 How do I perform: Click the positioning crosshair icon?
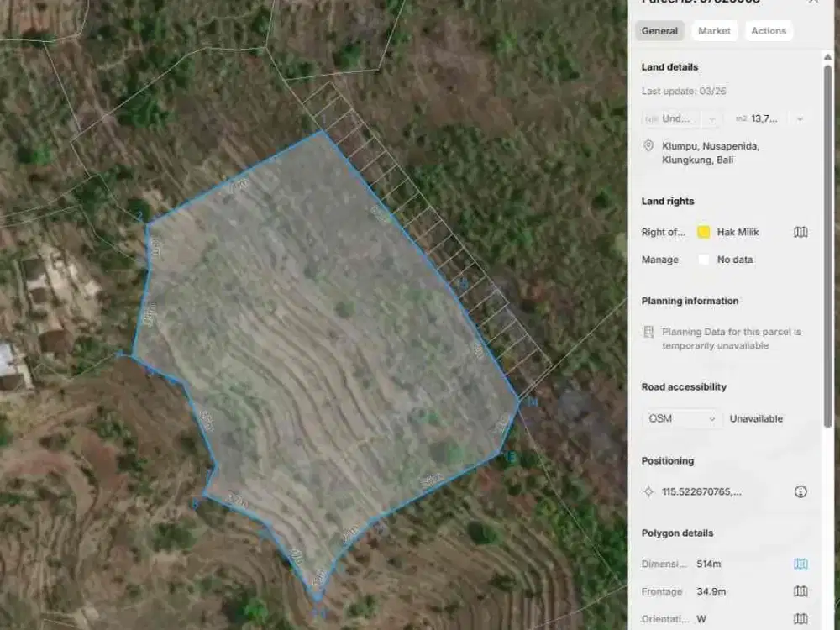648,491
